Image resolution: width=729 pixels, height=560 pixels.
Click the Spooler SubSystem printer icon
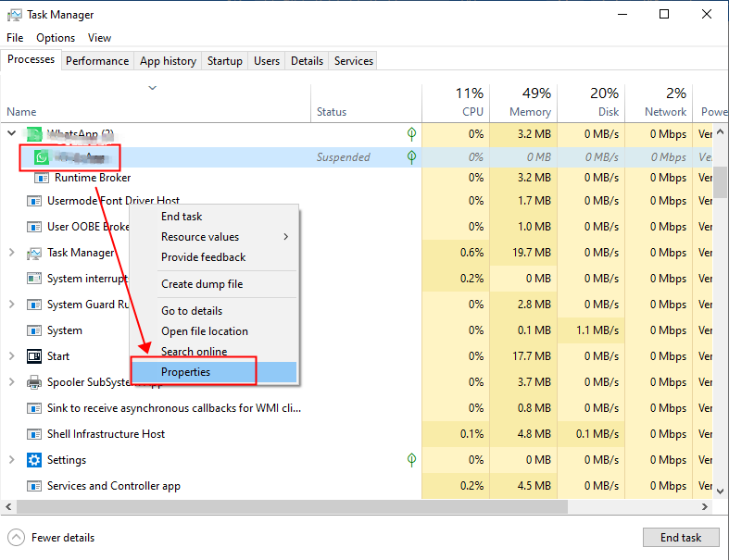(34, 382)
